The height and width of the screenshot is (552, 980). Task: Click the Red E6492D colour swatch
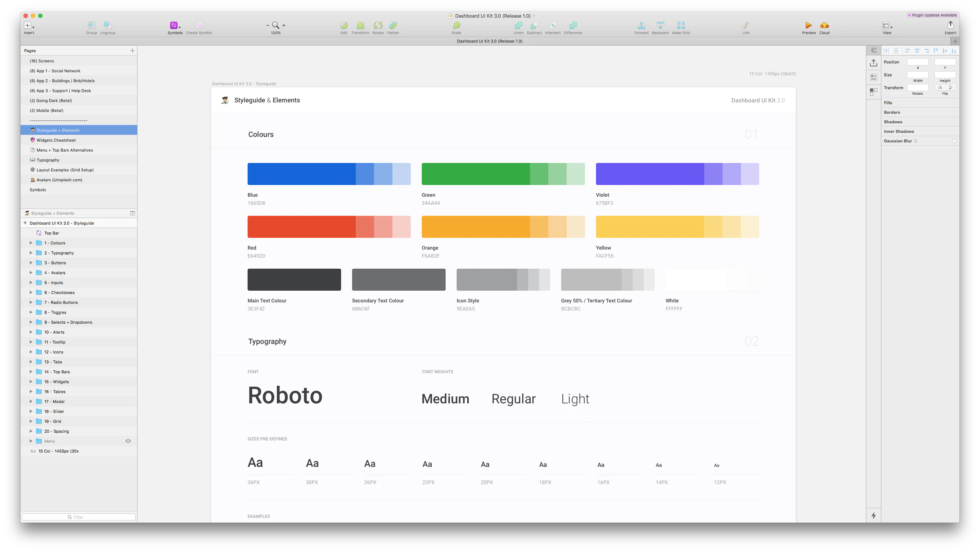[329, 227]
